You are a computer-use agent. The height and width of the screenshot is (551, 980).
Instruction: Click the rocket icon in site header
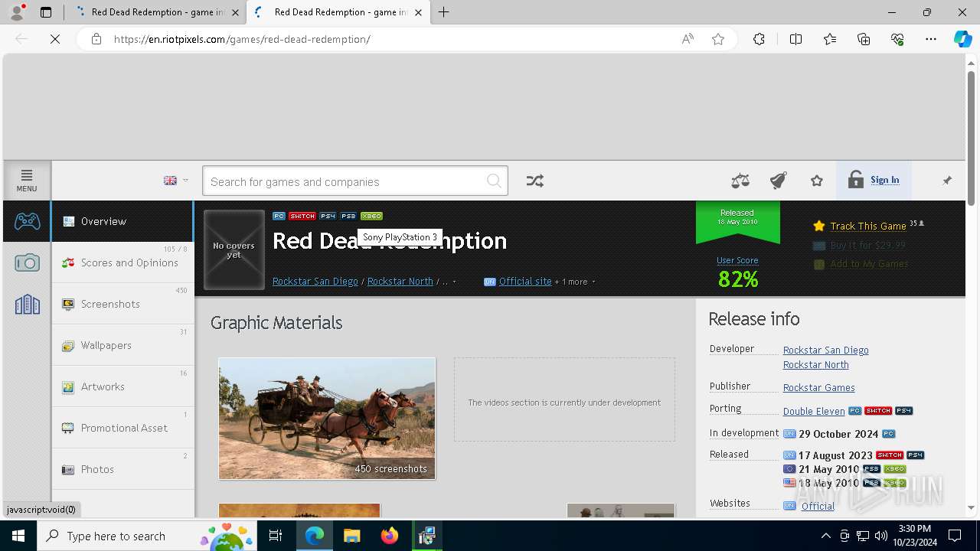pos(778,181)
